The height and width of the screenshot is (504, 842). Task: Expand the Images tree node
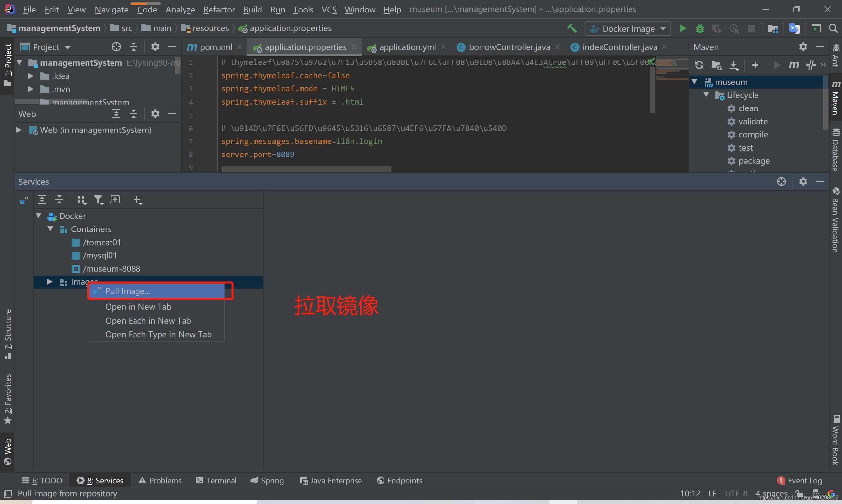point(49,281)
